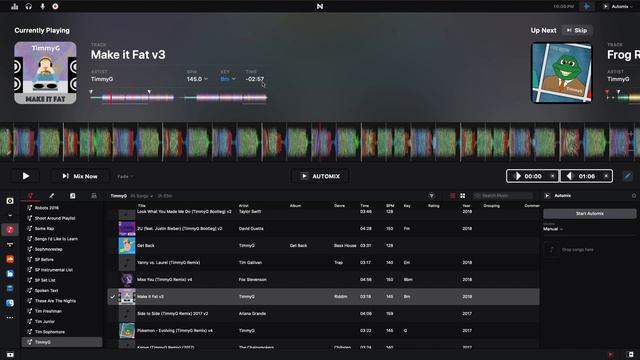
Task: Skip the Up Next track
Action: point(577,30)
